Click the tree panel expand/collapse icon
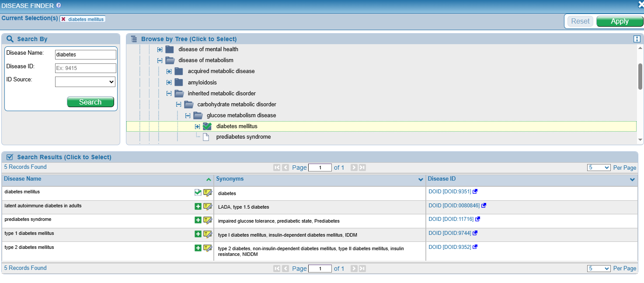Screen dimensions: 644x283 click(x=637, y=39)
